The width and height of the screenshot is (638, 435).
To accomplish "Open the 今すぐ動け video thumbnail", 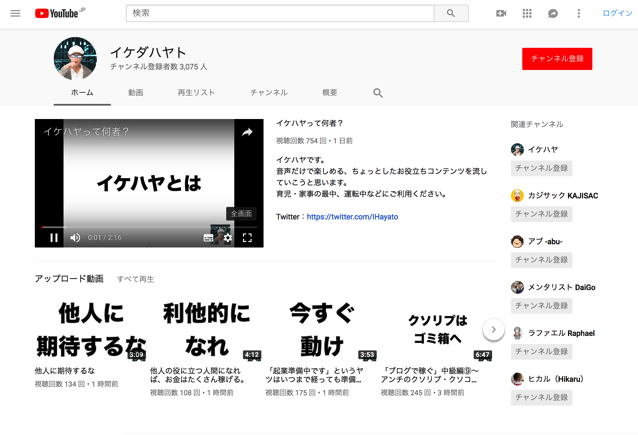I will 322,330.
